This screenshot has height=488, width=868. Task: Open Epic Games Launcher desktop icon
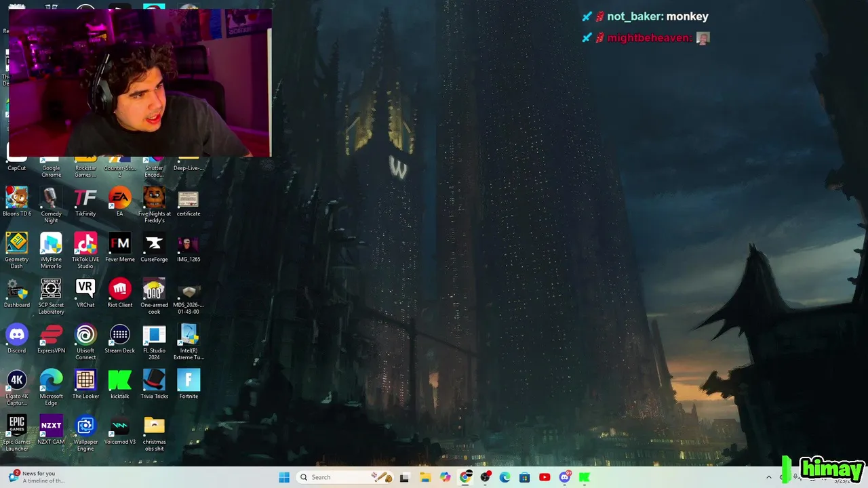coord(17,432)
